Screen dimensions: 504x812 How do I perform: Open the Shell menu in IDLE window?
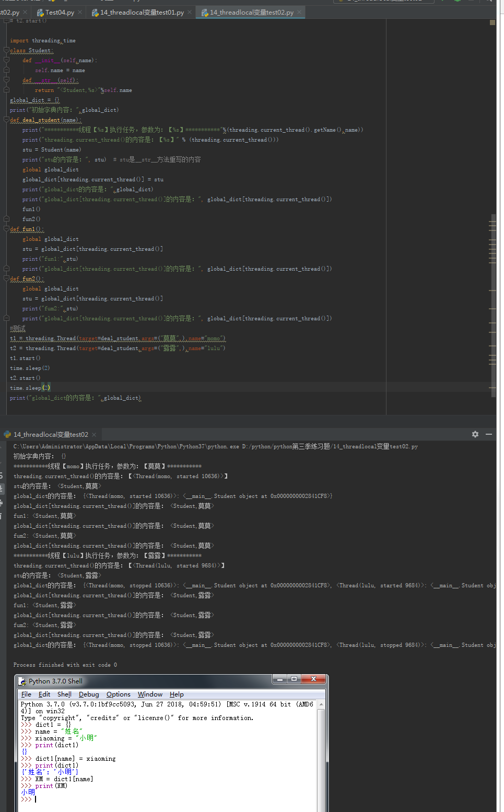point(64,694)
